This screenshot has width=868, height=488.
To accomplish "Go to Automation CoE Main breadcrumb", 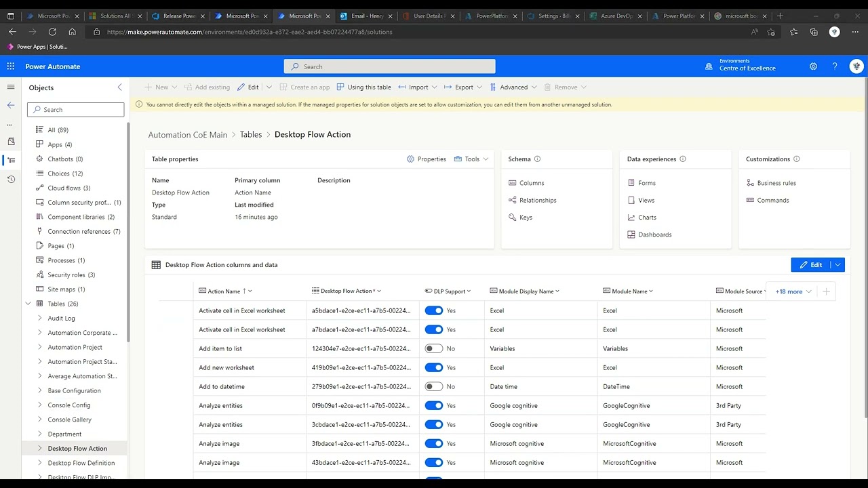I will click(x=188, y=135).
